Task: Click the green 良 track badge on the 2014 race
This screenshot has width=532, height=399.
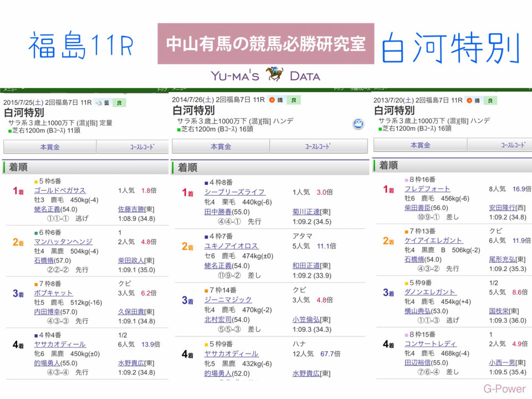Action: (x=294, y=100)
